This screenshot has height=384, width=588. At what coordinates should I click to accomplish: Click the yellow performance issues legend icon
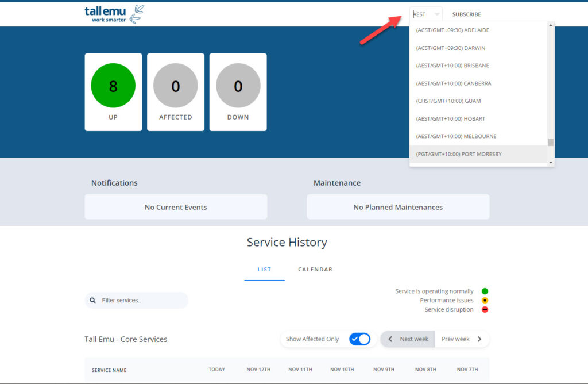485,301
